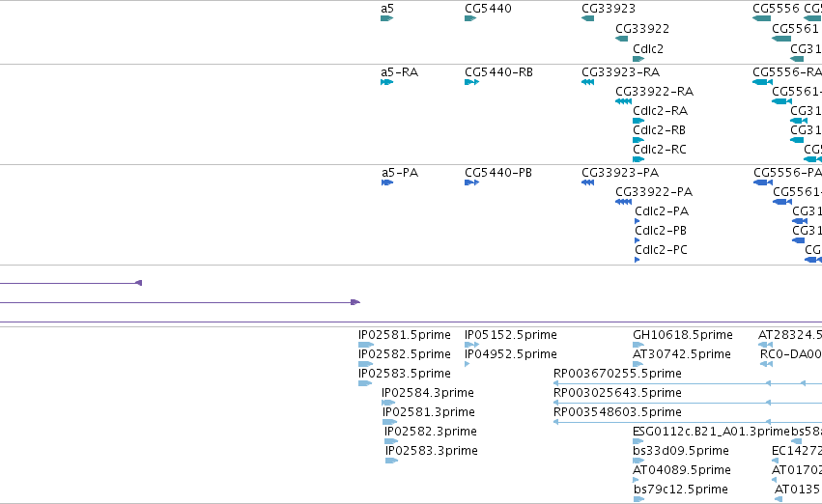Screen dimensions: 822x504
Task: Click the CG33923-PA protein label
Action: (x=620, y=173)
